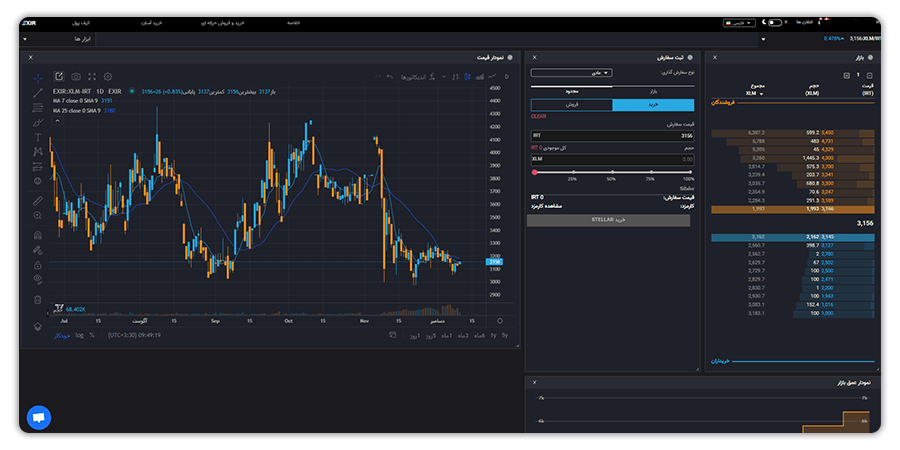
Task: Click the undo arrow in chart toolbar
Action: click(x=390, y=76)
